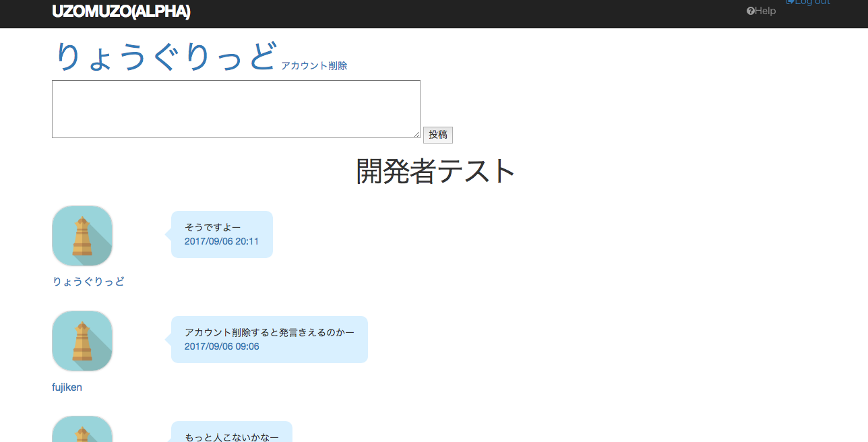This screenshot has width=868, height=442.
Task: Open the timestamp 2017/09/06 09:06
Action: pyautogui.click(x=222, y=346)
